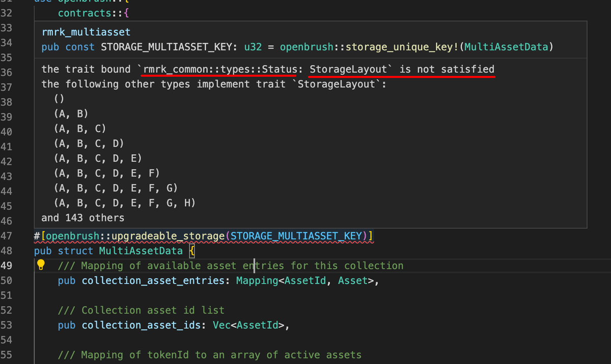The image size is (611, 364).
Task: Click the comment 'Collection asset id list'
Action: pyautogui.click(x=141, y=310)
